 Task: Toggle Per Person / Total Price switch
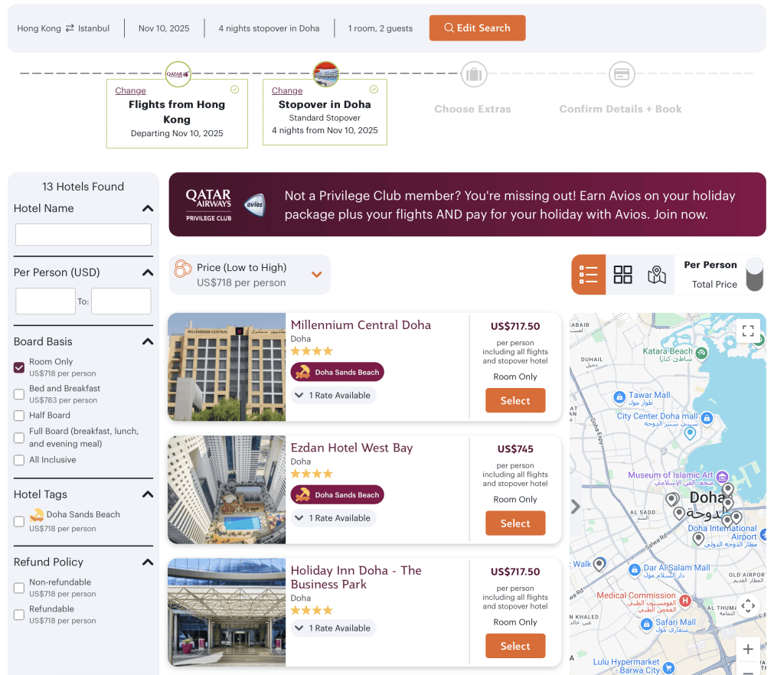(x=754, y=275)
